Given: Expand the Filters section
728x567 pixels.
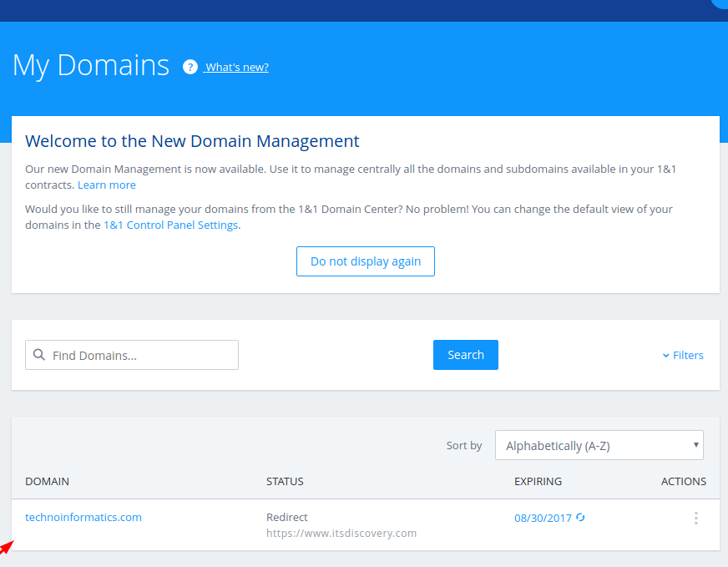Looking at the screenshot, I should [683, 356].
